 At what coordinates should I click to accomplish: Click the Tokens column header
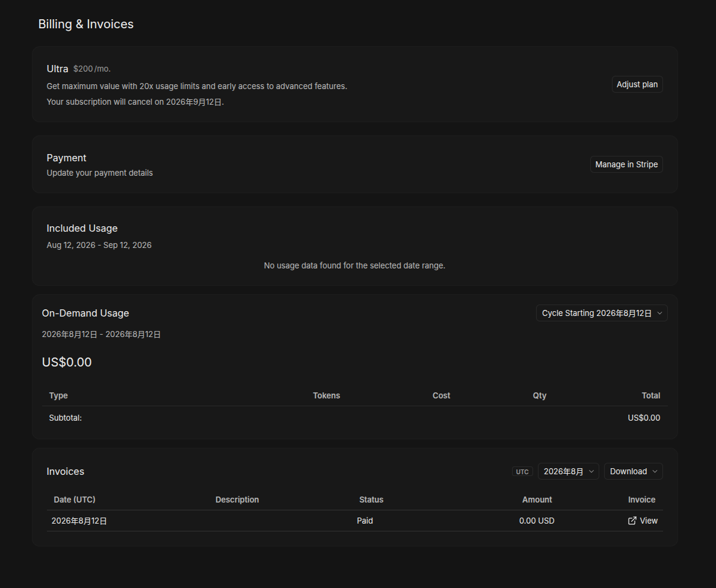tap(327, 395)
